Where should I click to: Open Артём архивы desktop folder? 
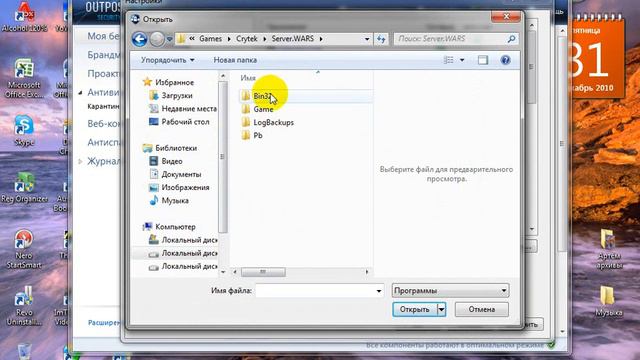tap(608, 249)
